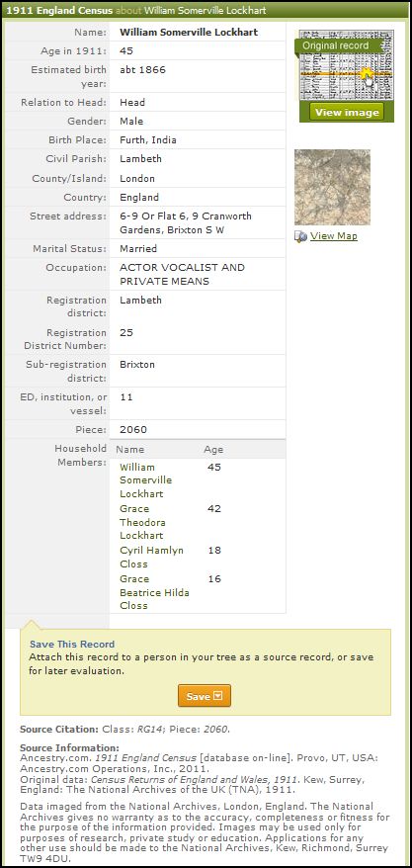Screen dimensions: 412x868
Task: Click the green View image button
Action: (346, 113)
